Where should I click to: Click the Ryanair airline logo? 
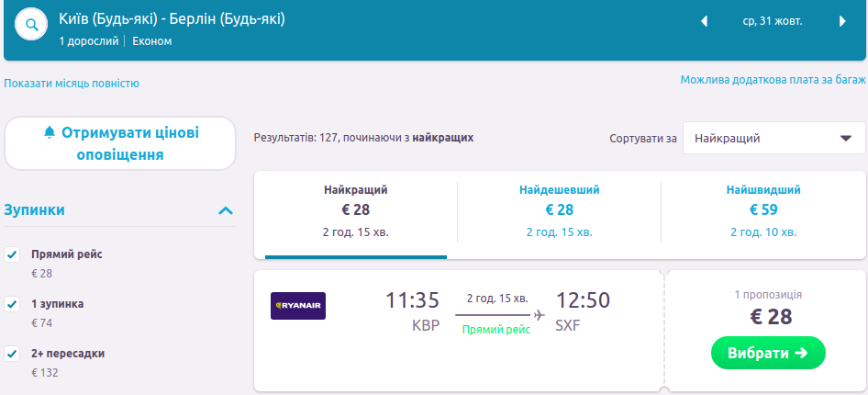pyautogui.click(x=298, y=306)
